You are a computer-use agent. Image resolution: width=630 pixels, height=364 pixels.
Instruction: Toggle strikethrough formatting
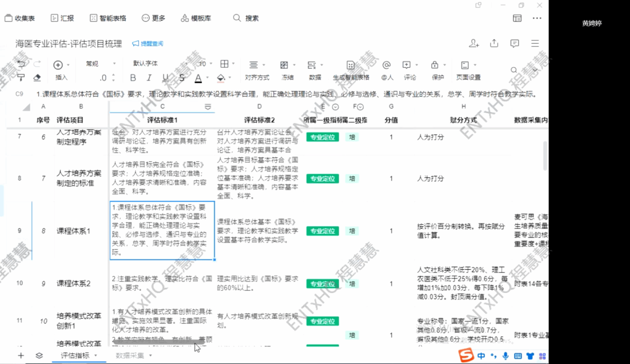(182, 78)
